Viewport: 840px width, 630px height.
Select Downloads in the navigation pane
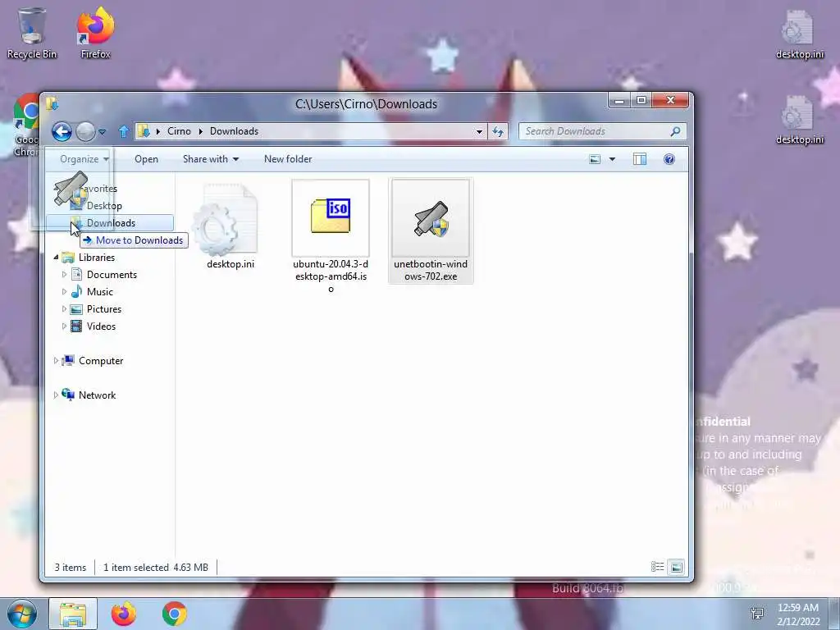coord(111,223)
